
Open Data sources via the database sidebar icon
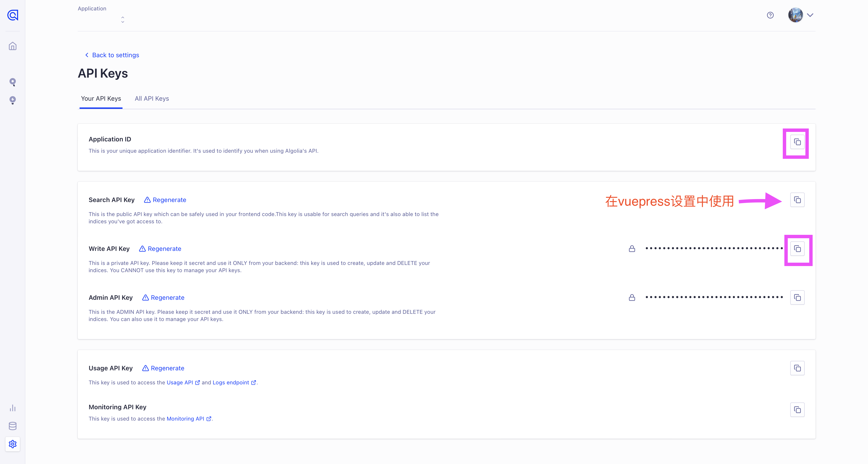pyautogui.click(x=12, y=426)
